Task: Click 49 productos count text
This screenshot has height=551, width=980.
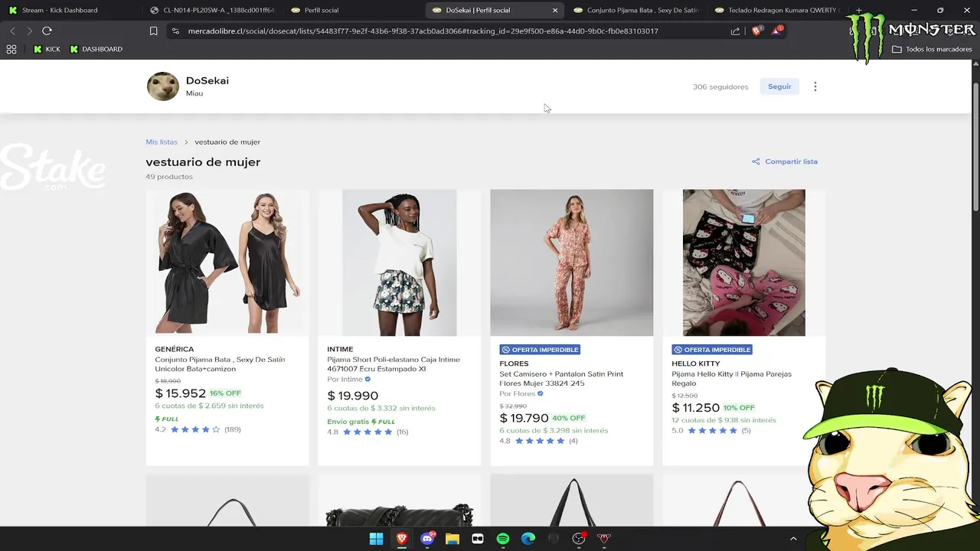Action: click(x=169, y=177)
